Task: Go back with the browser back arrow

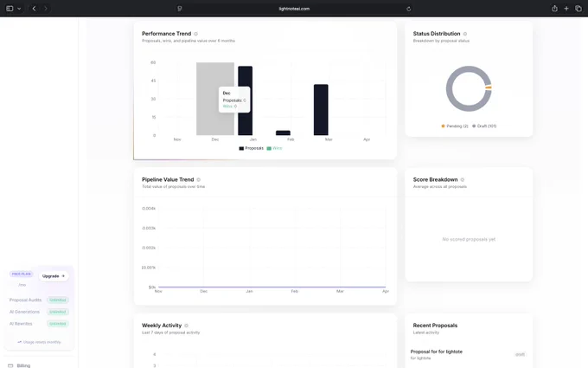Action: [x=34, y=9]
